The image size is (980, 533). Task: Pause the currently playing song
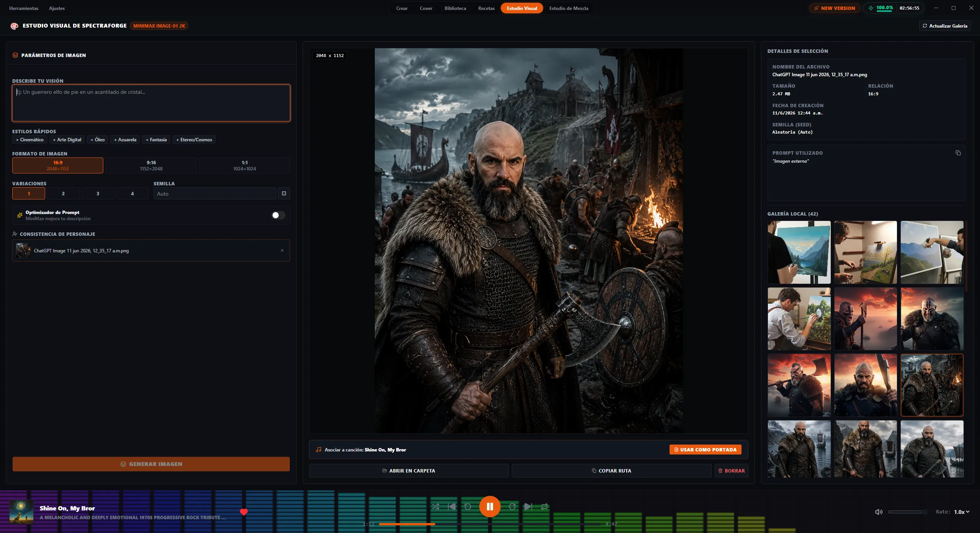click(x=490, y=507)
